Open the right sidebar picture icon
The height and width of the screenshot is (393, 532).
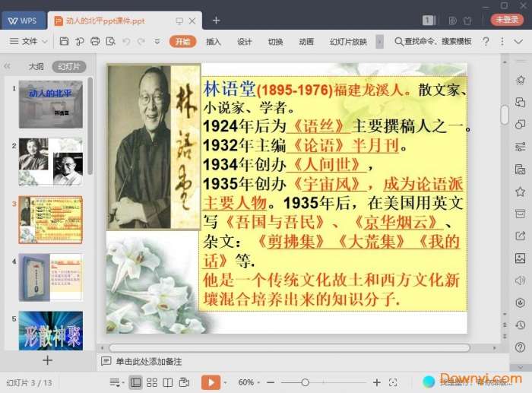(520, 258)
